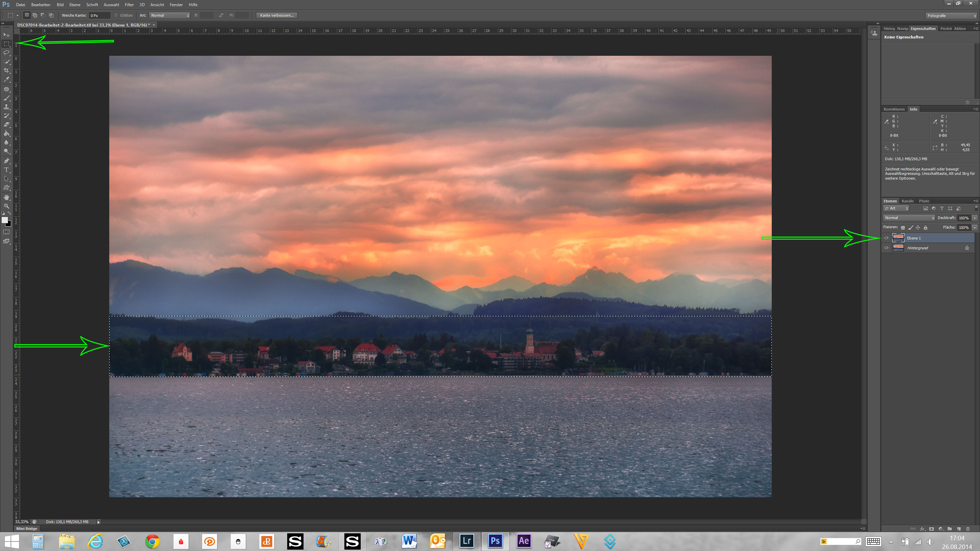Screen dimensions: 980x551
Task: Open the layer filter Art dropdown
Action: [896, 208]
